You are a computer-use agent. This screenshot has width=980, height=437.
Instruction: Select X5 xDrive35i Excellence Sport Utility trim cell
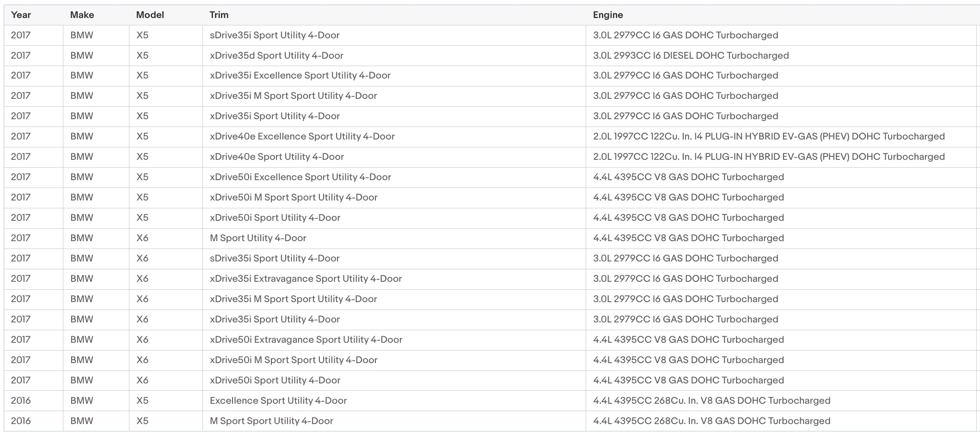394,76
